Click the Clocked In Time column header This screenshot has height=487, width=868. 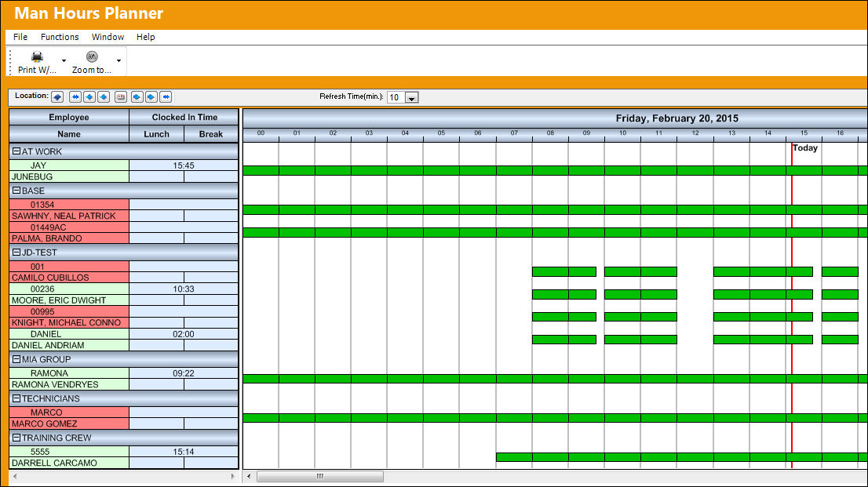(x=184, y=118)
